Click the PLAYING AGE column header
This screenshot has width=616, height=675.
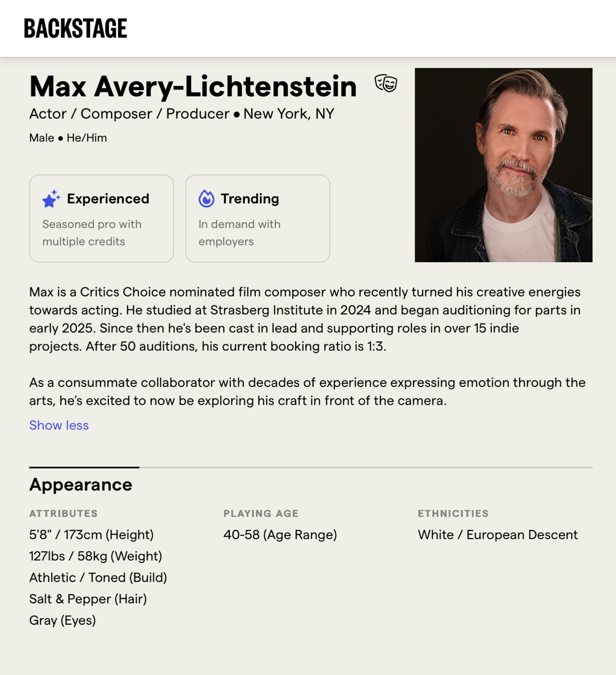tap(261, 514)
